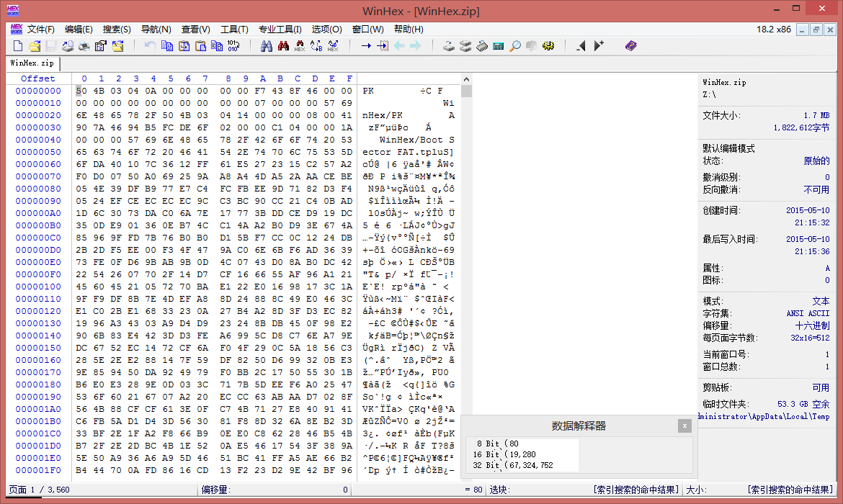The image size is (843, 504).
Task: Minimize the inner document window
Action: pos(802,30)
